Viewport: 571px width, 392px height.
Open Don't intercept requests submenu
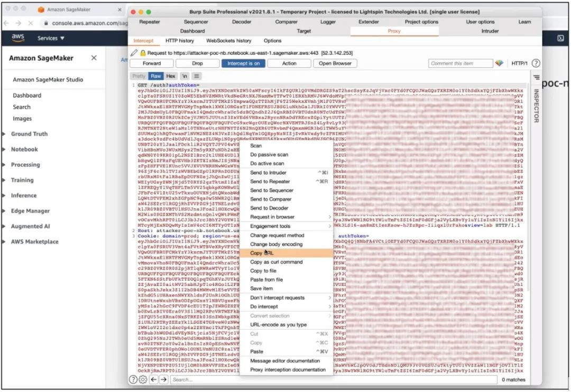point(286,298)
